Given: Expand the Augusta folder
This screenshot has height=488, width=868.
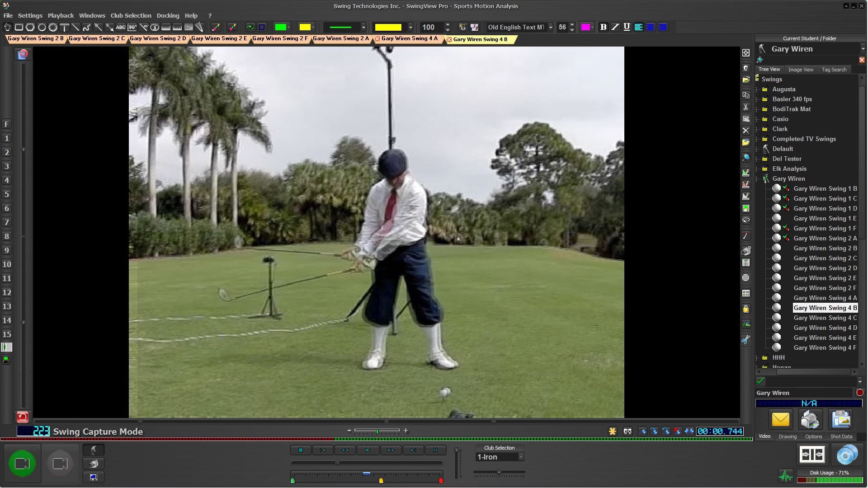Looking at the screenshot, I should point(757,89).
